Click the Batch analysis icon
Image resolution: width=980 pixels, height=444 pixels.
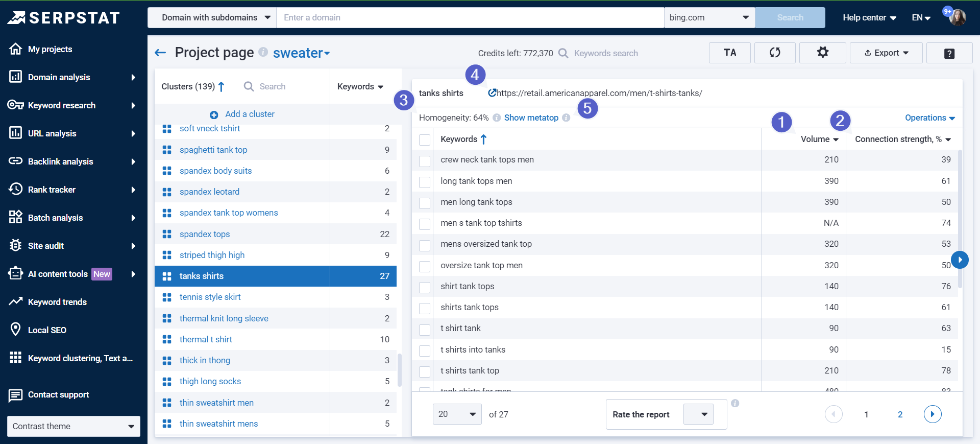pyautogui.click(x=16, y=218)
